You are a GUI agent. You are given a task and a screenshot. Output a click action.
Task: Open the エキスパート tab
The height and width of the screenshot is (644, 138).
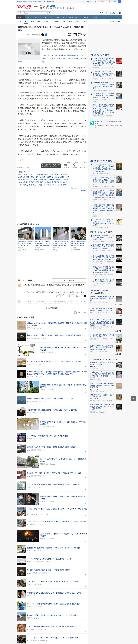(x=48, y=17)
